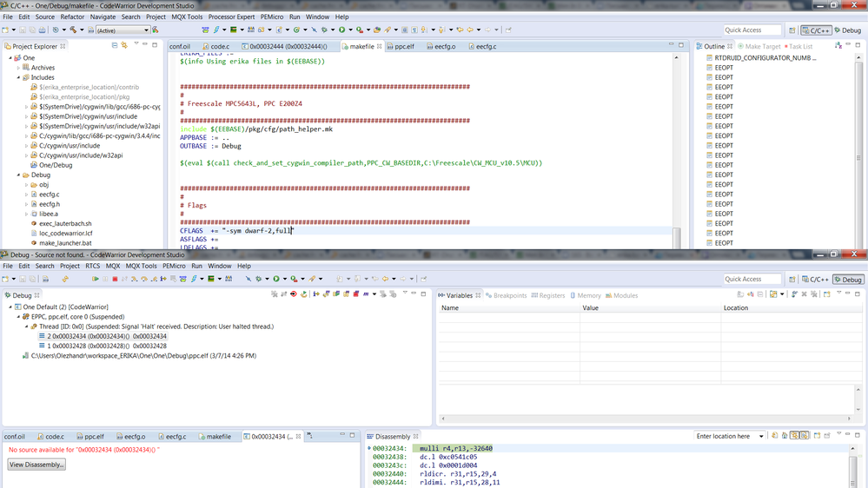
Task: Click Link with Editor icon in Project Explorer
Action: click(124, 45)
